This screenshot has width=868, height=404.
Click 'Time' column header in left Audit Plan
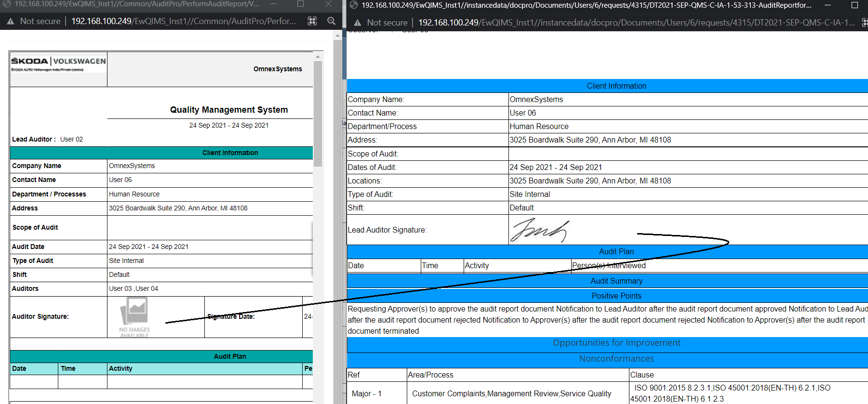click(68, 368)
